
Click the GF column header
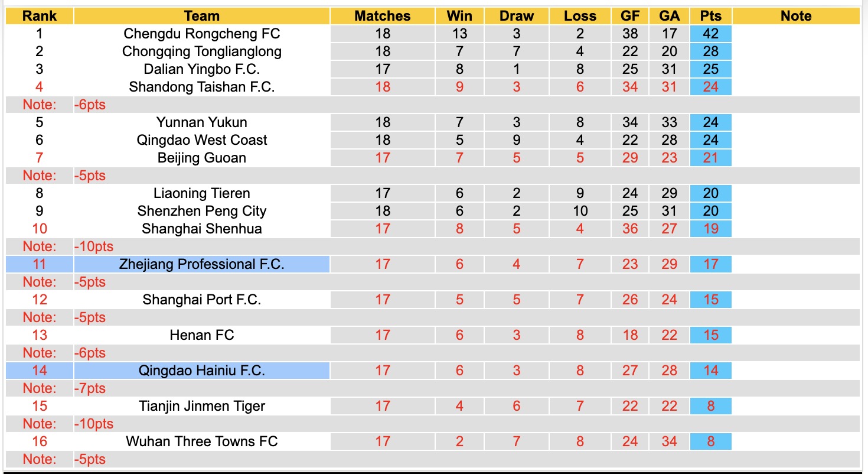click(x=630, y=16)
